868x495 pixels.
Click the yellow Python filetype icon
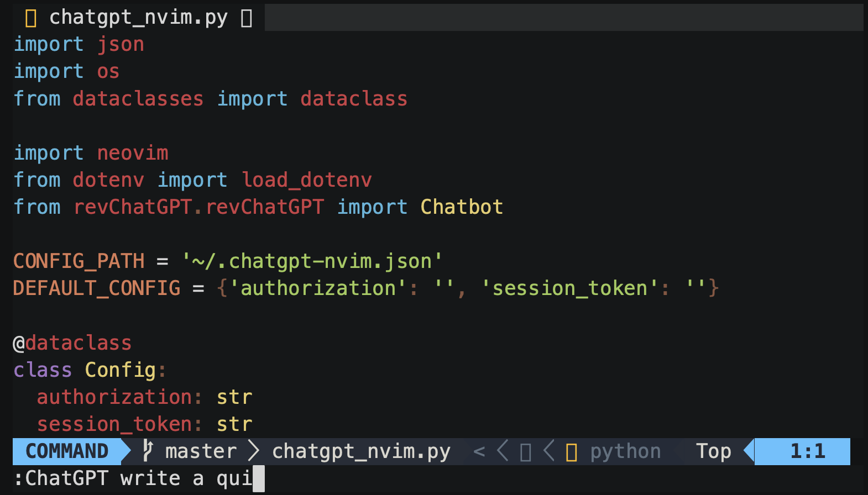[572, 452]
